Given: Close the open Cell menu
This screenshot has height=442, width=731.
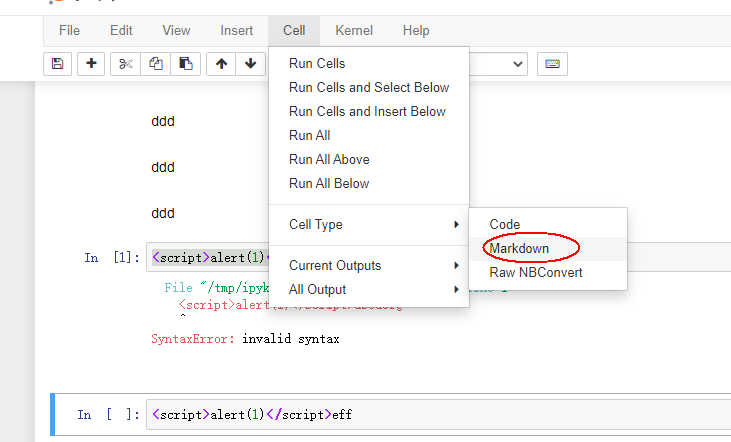Looking at the screenshot, I should tap(294, 31).
